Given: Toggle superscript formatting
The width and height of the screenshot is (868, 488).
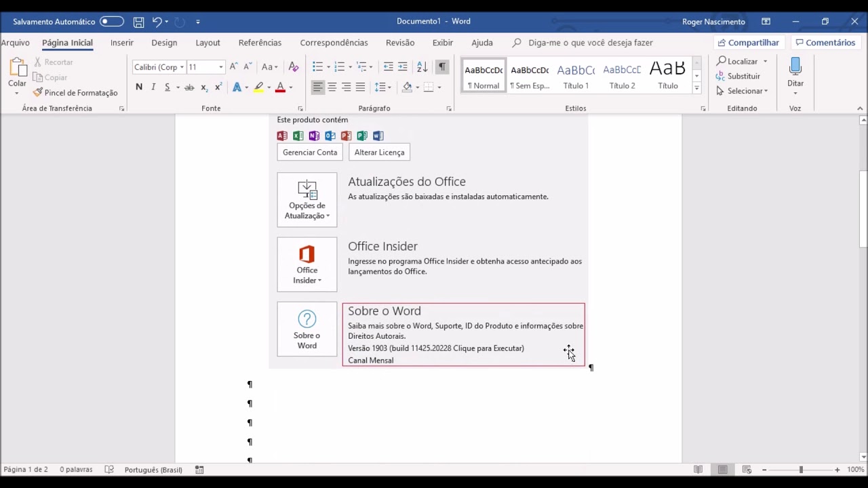Looking at the screenshot, I should click(218, 87).
